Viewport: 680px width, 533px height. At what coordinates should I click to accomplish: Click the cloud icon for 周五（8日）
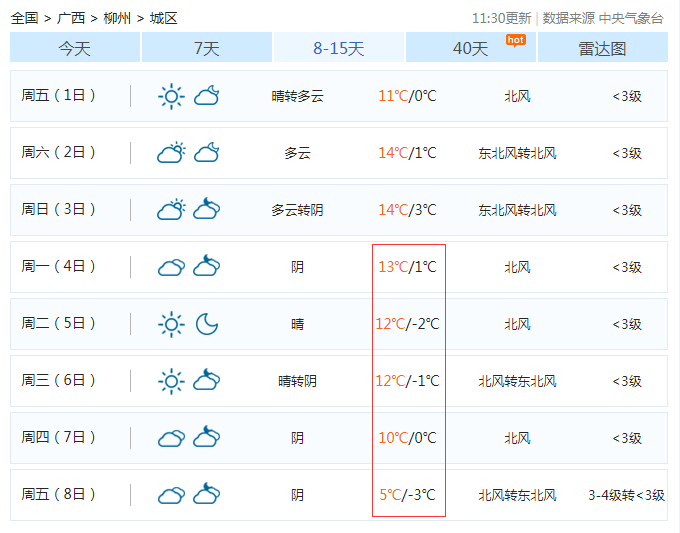(x=172, y=495)
